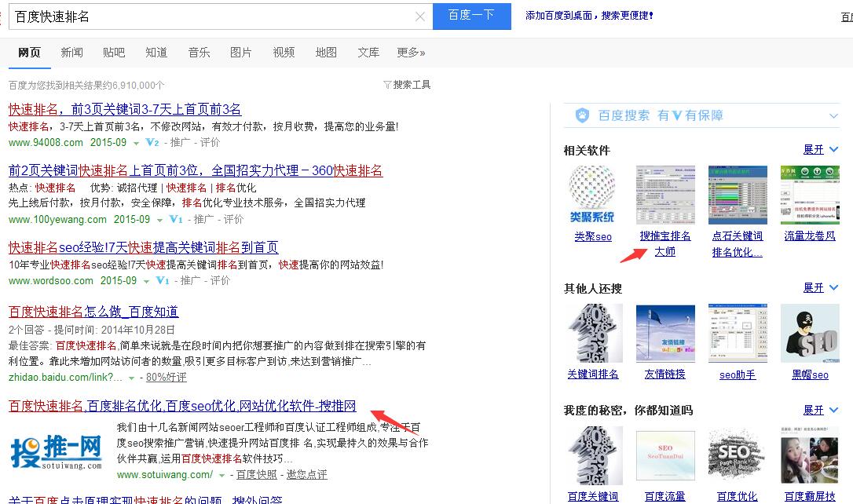The width and height of the screenshot is (853, 504).
Task: Open the 知道 tab
Action: [x=156, y=52]
